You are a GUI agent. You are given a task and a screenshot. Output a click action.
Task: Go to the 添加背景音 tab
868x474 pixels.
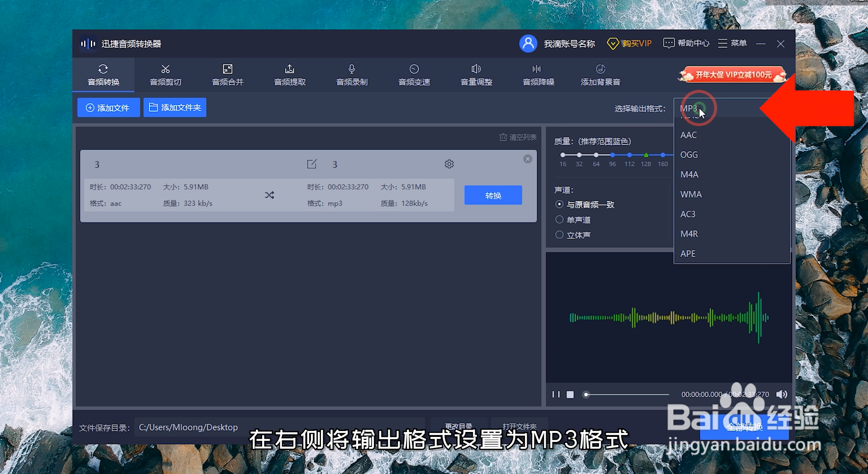600,75
